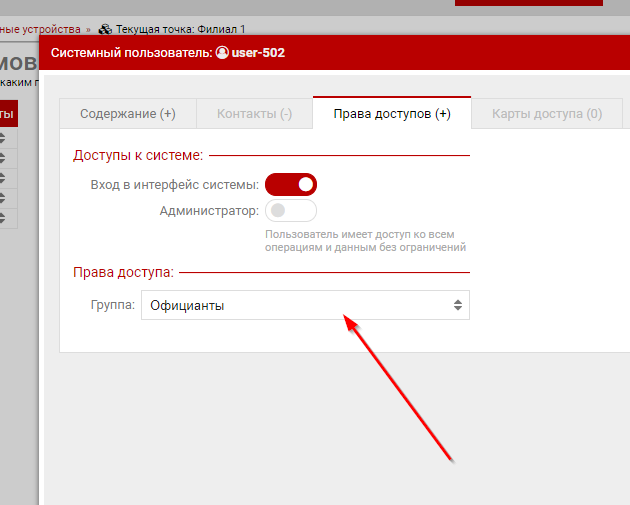The image size is (630, 505).
Task: Click the Группа field label
Action: coord(112,305)
